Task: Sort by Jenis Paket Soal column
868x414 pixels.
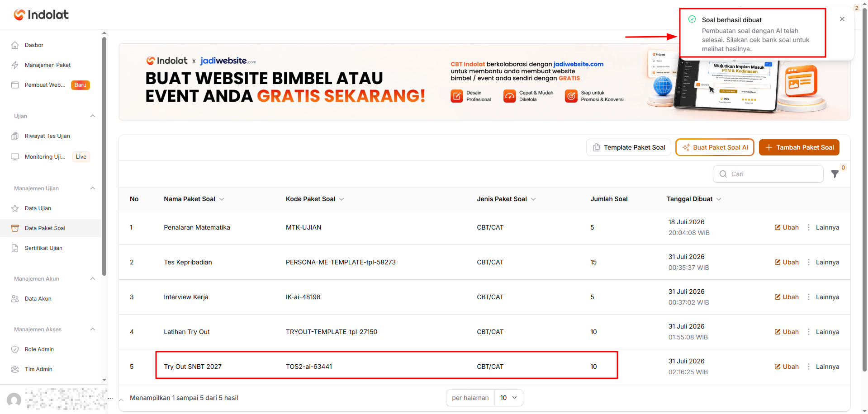Action: [506, 199]
